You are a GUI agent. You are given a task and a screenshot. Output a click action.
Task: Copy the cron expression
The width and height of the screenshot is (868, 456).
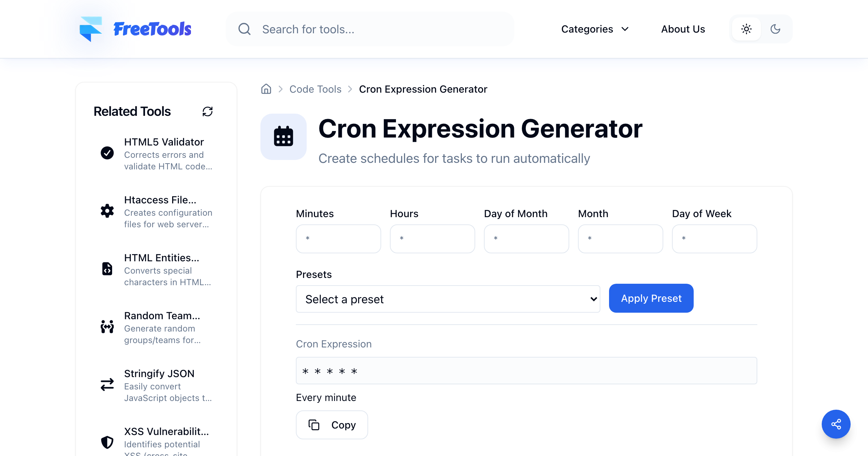click(x=332, y=425)
